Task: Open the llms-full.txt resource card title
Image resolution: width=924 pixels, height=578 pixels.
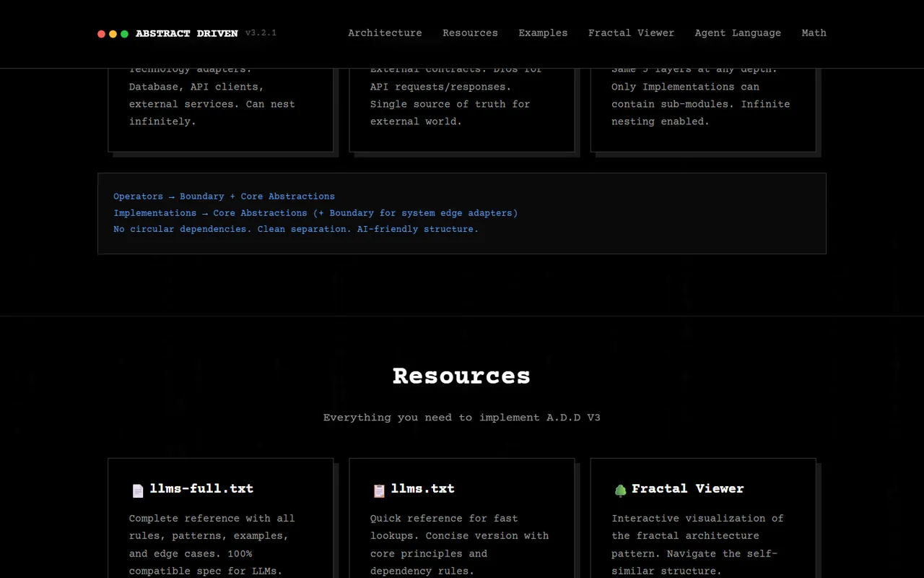Action: [201, 489]
